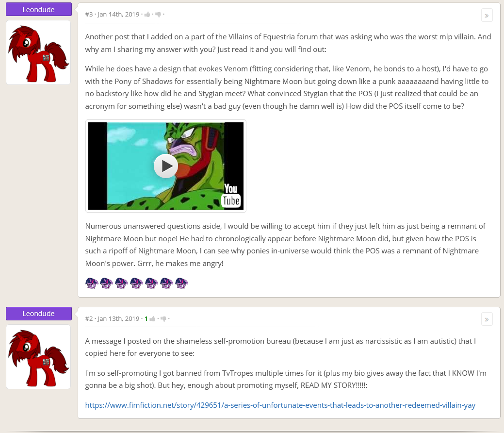The image size is (504, 433).
Task: Click the YouTube logo on the video
Action: (231, 195)
